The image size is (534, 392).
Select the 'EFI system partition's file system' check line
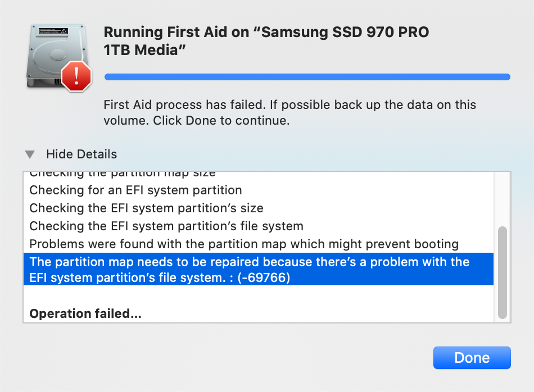tap(166, 226)
